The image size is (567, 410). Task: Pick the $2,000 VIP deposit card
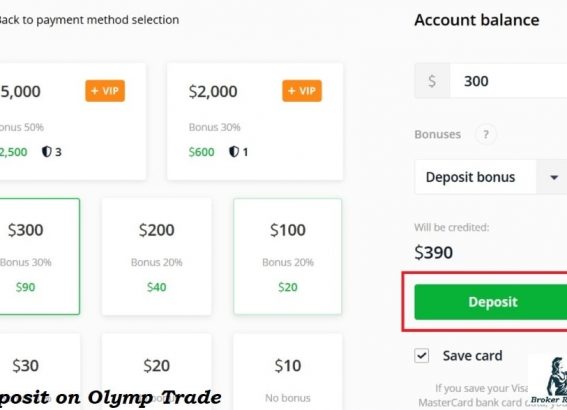[255, 121]
